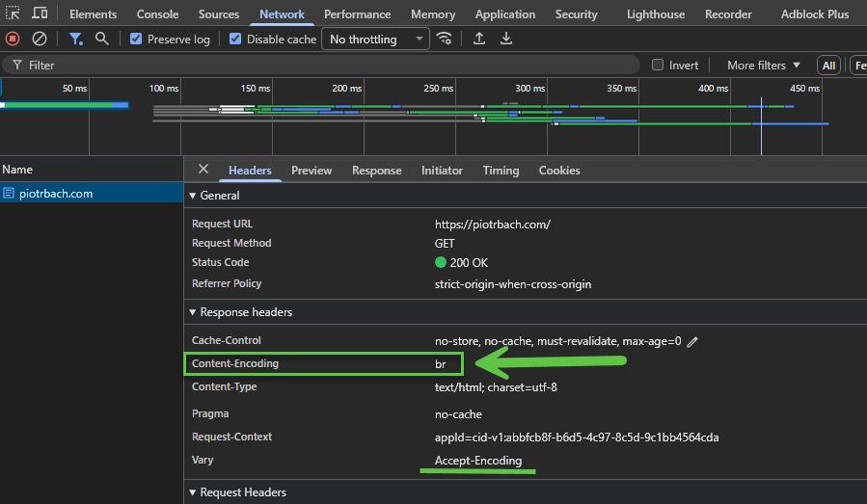
Task: Toggle the Disable cache checkbox
Action: pyautogui.click(x=235, y=39)
